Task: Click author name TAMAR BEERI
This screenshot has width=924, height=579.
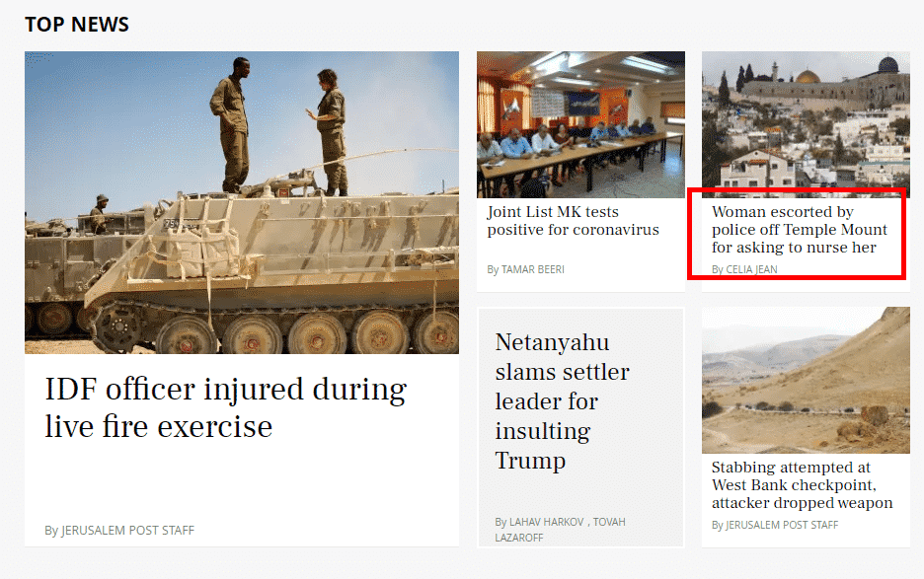Action: [533, 269]
